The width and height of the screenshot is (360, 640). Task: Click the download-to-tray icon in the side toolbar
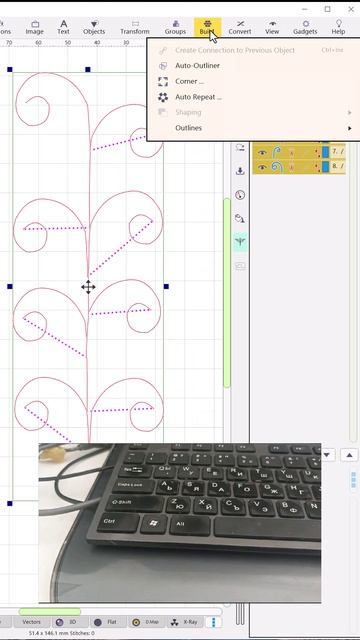pos(240,171)
